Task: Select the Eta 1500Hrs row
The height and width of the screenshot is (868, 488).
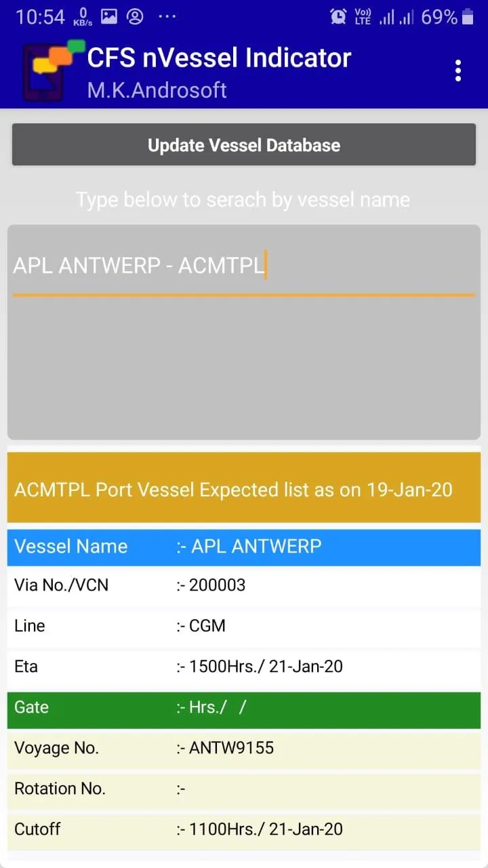Action: (244, 667)
